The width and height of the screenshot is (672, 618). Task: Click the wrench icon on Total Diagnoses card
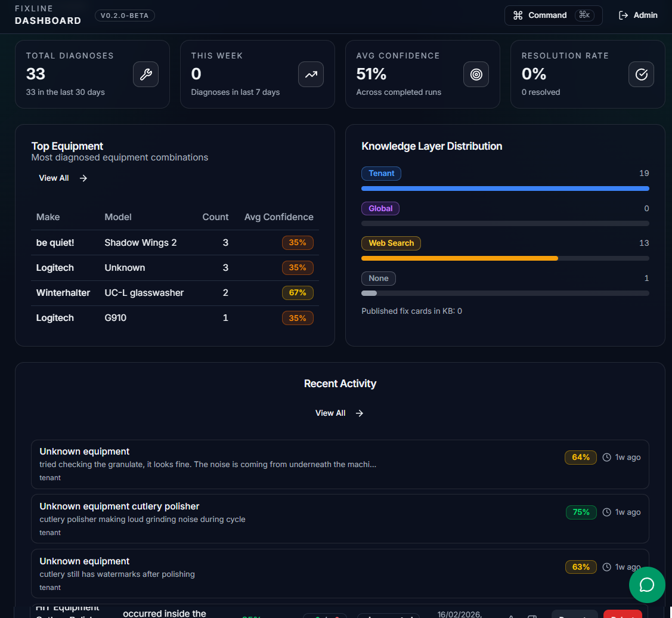[x=145, y=73]
